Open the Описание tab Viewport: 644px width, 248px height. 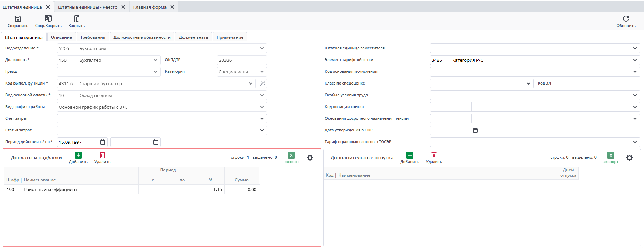pos(61,37)
